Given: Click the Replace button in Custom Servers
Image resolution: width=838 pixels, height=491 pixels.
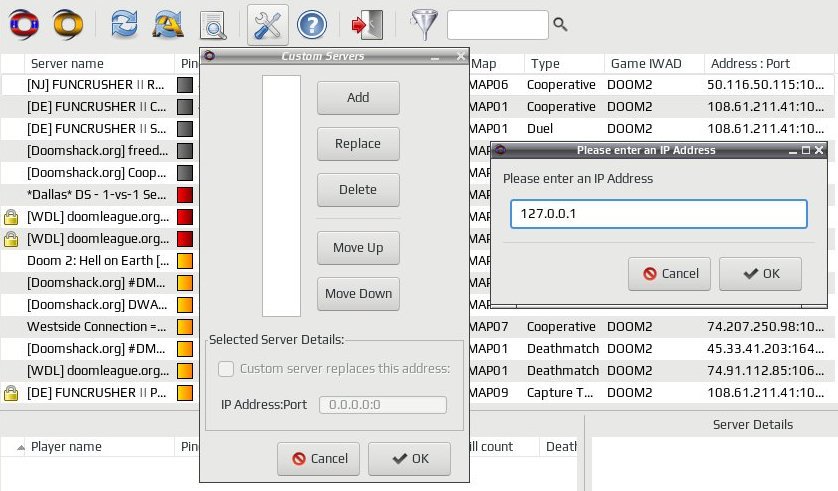Looking at the screenshot, I should (x=358, y=144).
